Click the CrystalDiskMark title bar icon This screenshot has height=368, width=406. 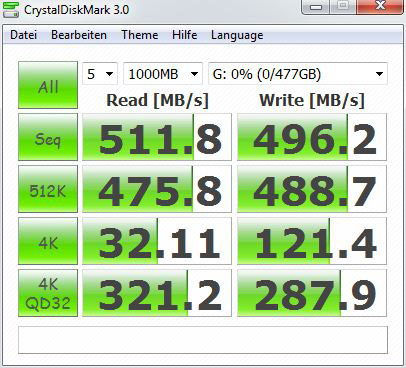click(x=10, y=9)
